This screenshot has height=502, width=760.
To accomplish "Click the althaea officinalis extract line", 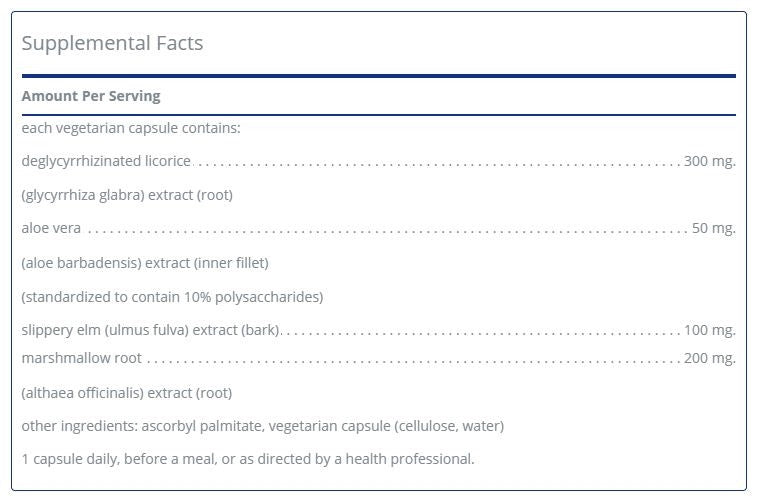I will pyautogui.click(x=127, y=393).
